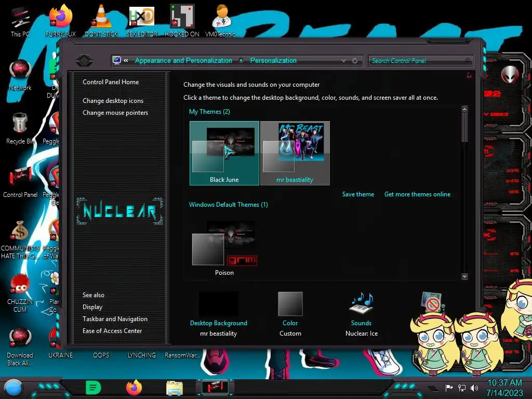Click the refresh button in address bar
This screenshot has width=532, height=399.
click(x=355, y=61)
